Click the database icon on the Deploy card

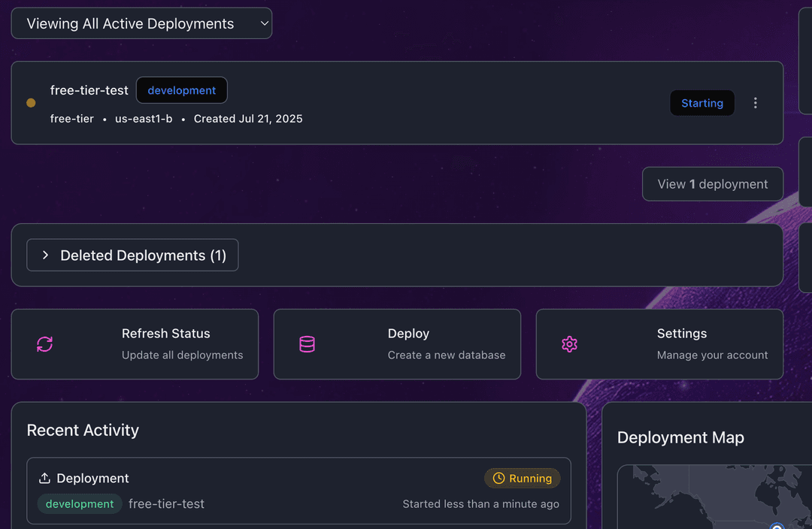click(x=307, y=344)
